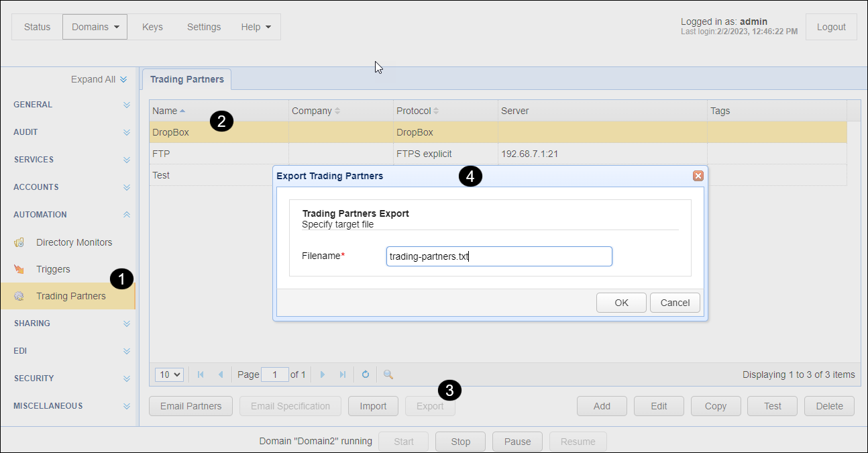Click the Edit button
This screenshot has height=453, width=868.
[x=659, y=406]
